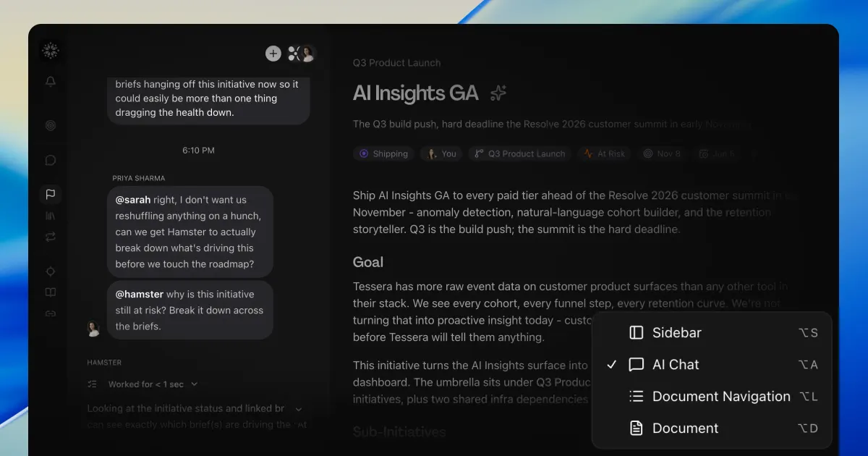
Task: Click the @hamster mention in the message
Action: [x=139, y=295]
